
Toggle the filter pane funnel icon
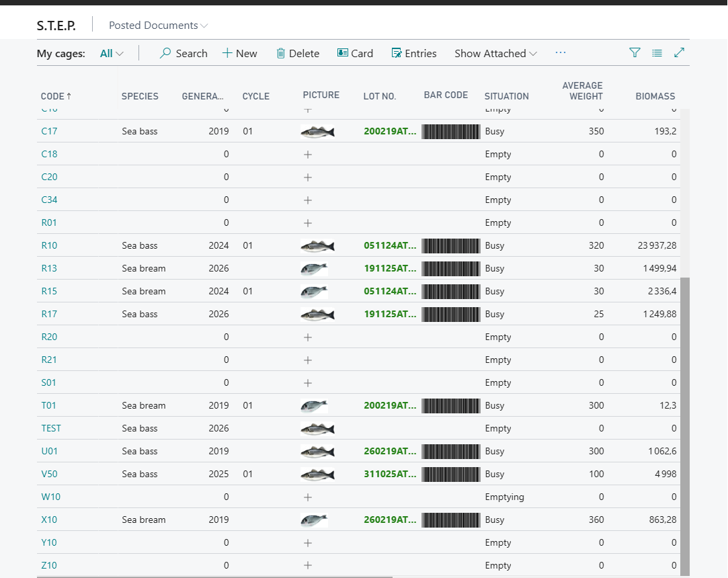coord(635,52)
